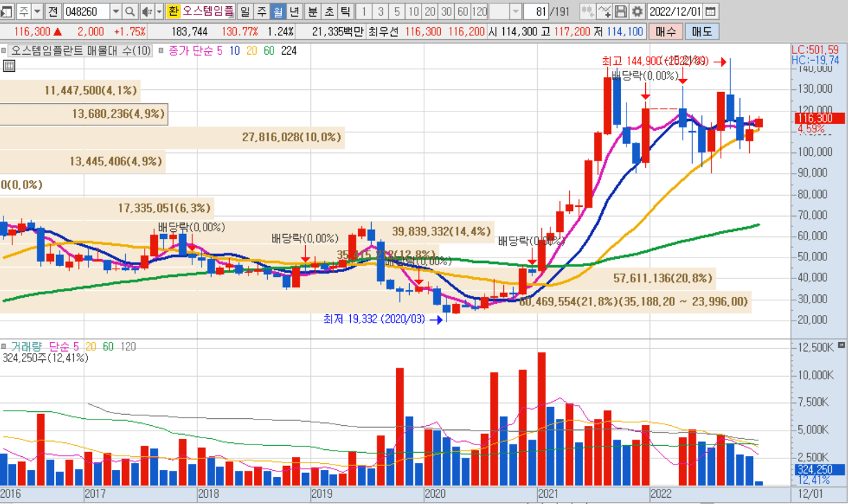This screenshot has width=848, height=504.
Task: Click the 27,816,028(10.0%) volume profile bar
Action: point(172,137)
